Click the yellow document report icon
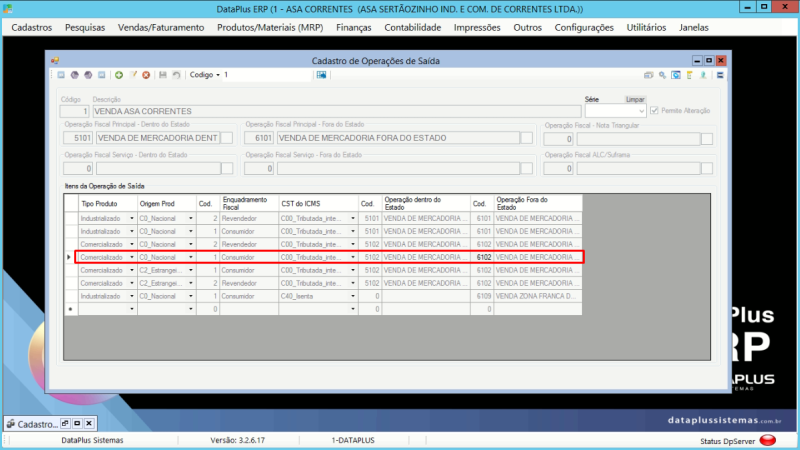 click(x=689, y=75)
